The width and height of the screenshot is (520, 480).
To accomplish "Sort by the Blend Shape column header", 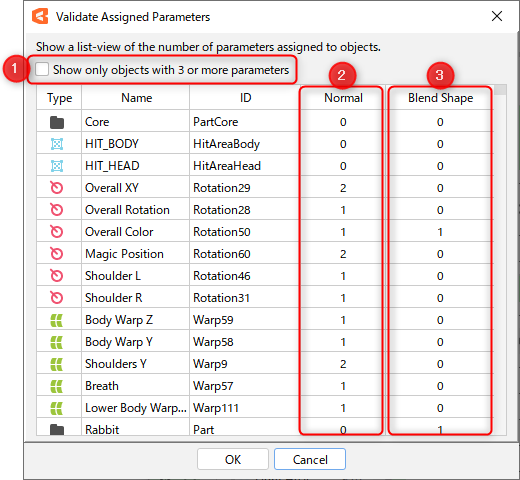I will (x=440, y=98).
